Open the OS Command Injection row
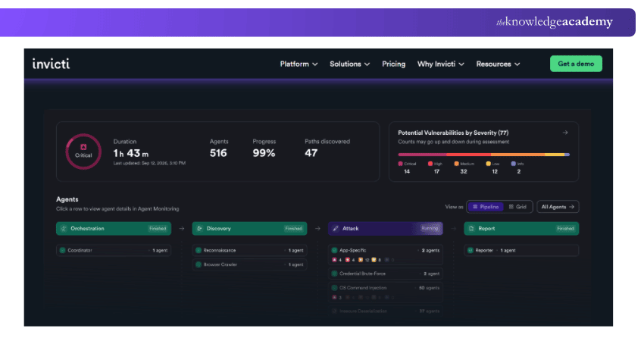 (385, 292)
